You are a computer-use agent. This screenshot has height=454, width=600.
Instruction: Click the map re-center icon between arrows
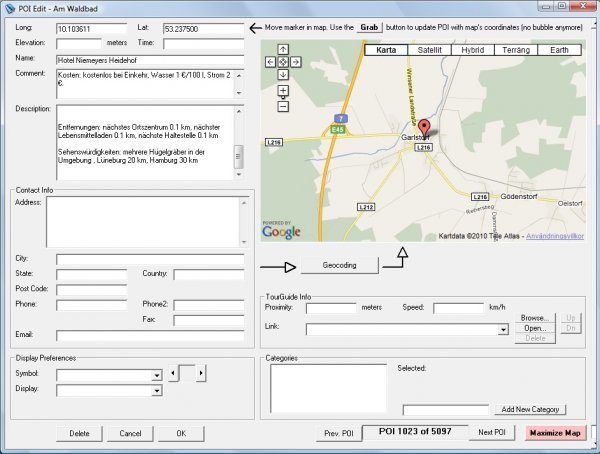click(x=283, y=62)
